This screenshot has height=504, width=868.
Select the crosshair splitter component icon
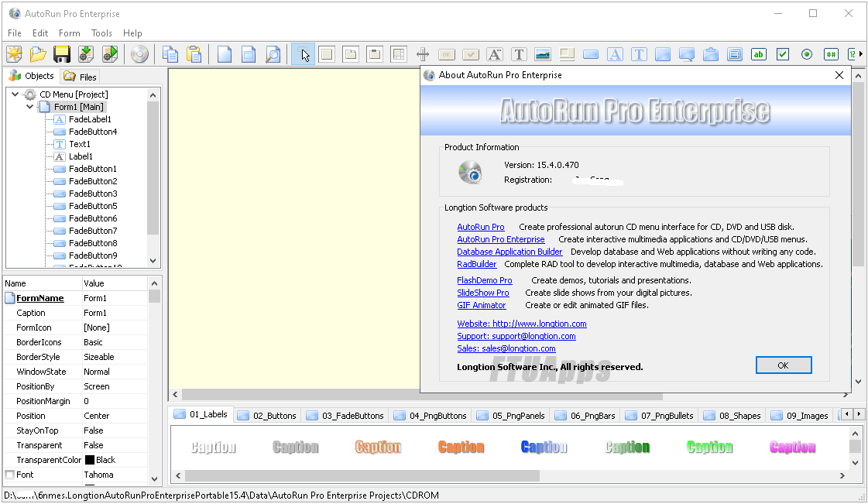pyautogui.click(x=422, y=54)
